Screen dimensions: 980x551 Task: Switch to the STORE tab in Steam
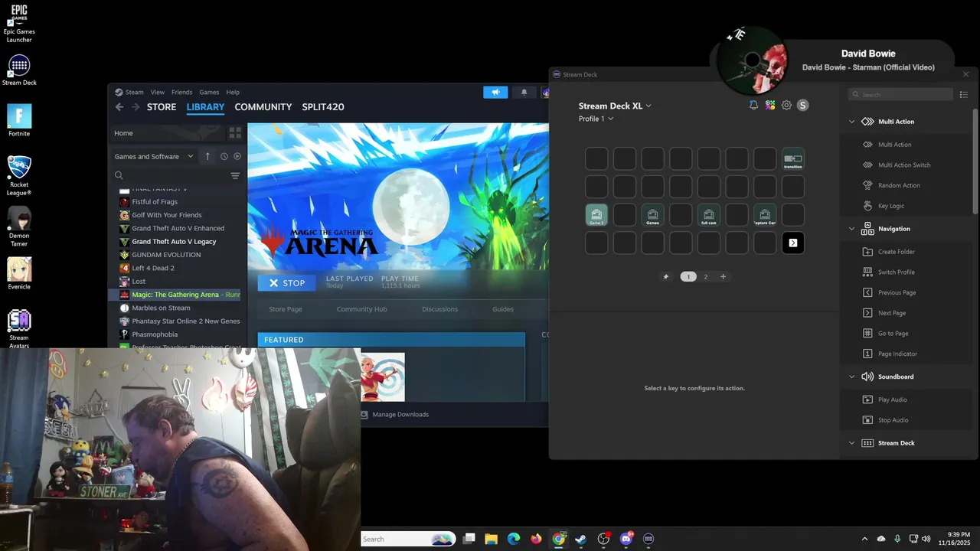tap(162, 107)
